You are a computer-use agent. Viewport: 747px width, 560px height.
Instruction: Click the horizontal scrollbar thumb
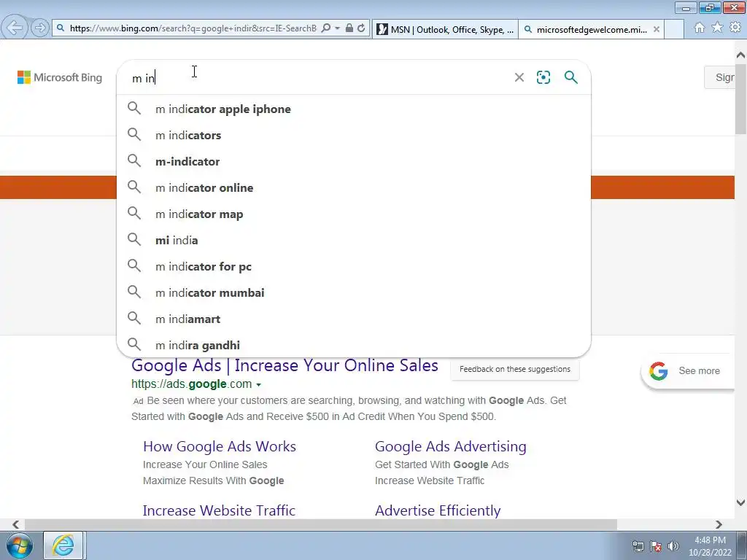click(321, 524)
